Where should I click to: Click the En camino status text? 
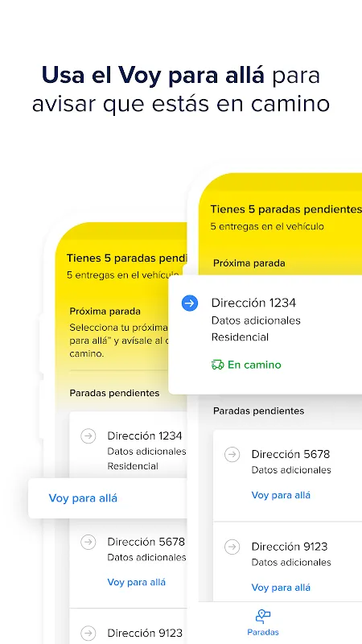(x=254, y=365)
